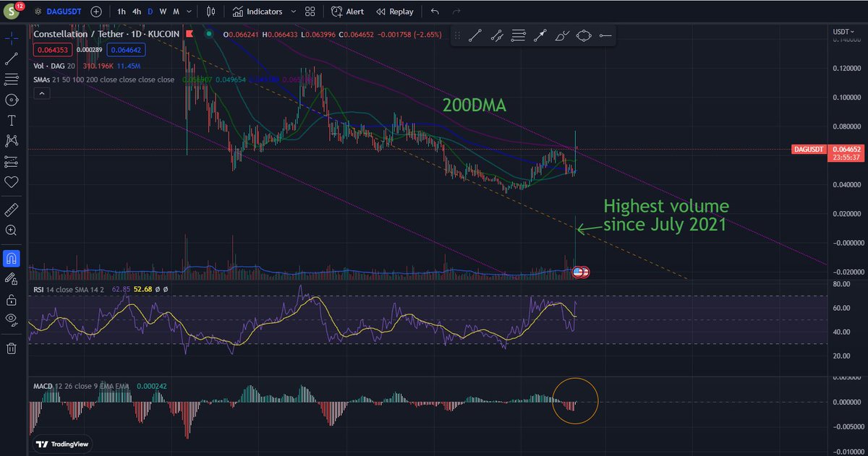Switch to the M monthly timeframe
Screen dimensions: 868x456
click(x=176, y=12)
